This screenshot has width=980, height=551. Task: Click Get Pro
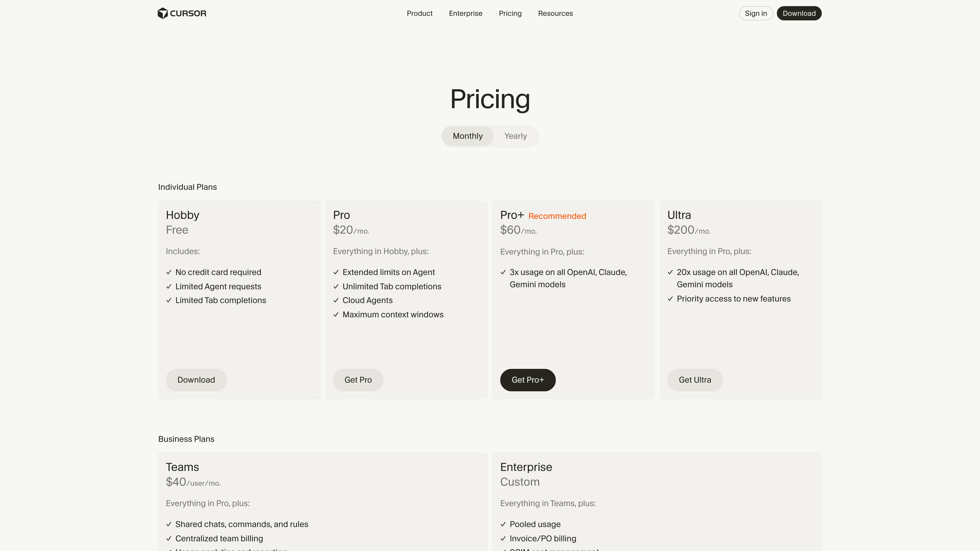point(358,380)
